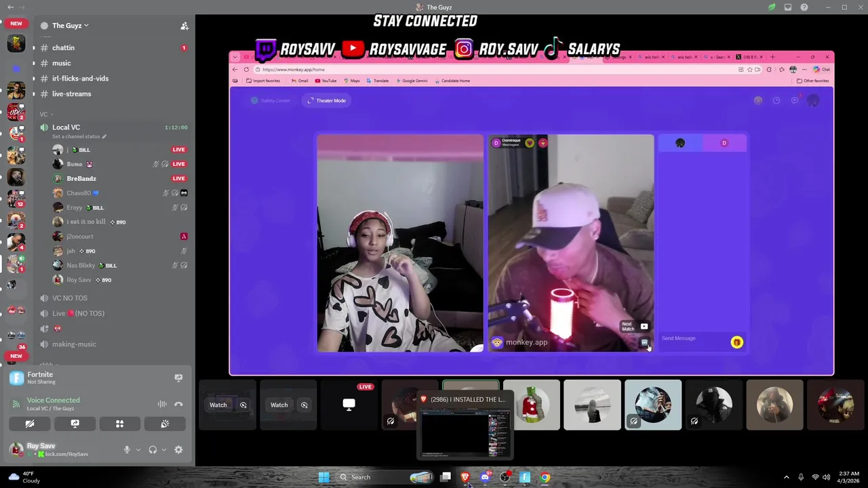Image resolution: width=868 pixels, height=488 pixels.
Task: Toggle the camera on button
Action: (x=30, y=424)
